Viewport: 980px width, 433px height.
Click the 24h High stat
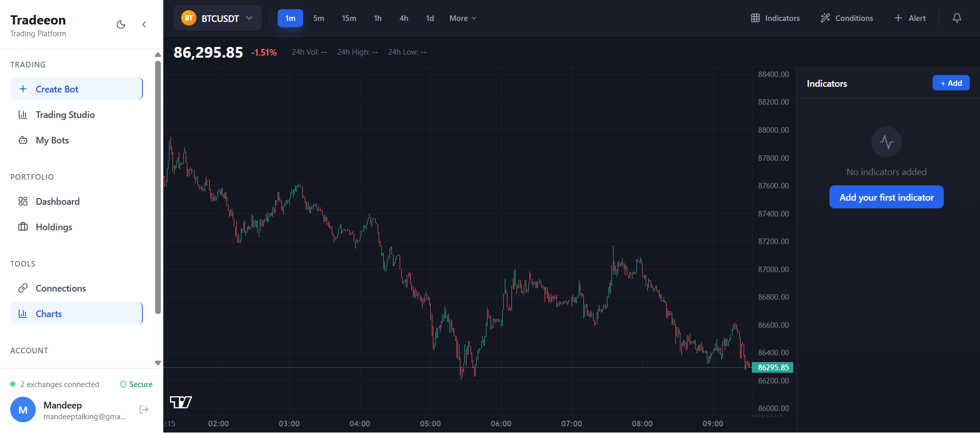(x=357, y=52)
